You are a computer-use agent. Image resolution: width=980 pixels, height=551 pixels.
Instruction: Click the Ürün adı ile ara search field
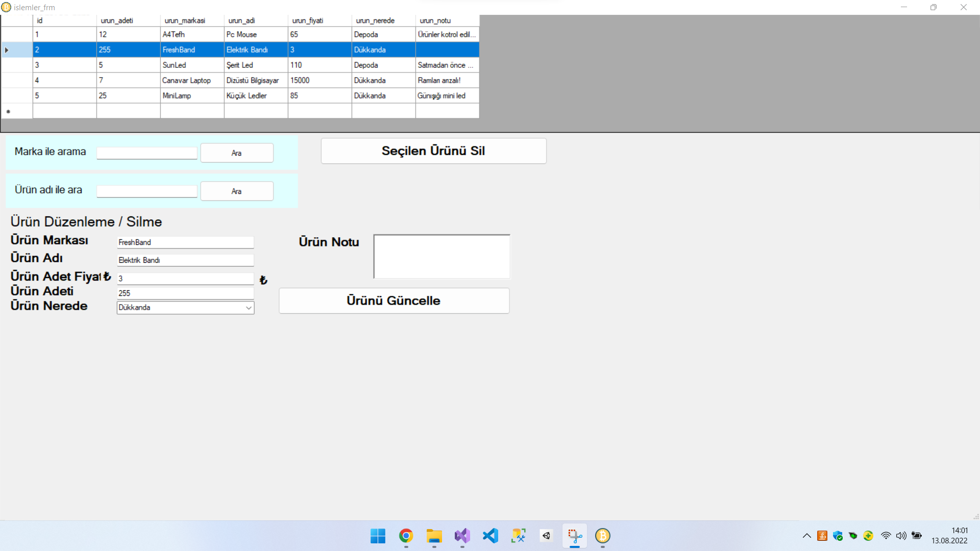[147, 191]
